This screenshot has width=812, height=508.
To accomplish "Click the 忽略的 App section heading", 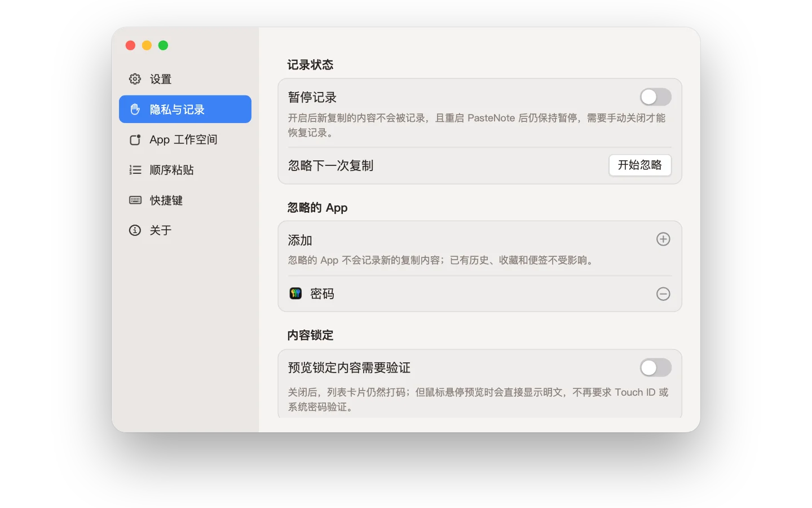I will (x=317, y=208).
